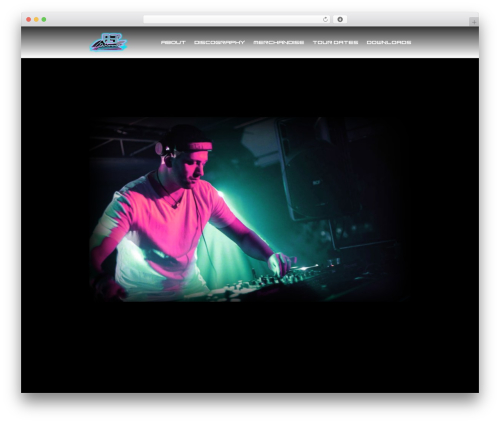Screen dimensions: 500x423
Task: Reload the page with the refresh icon
Action: (325, 19)
